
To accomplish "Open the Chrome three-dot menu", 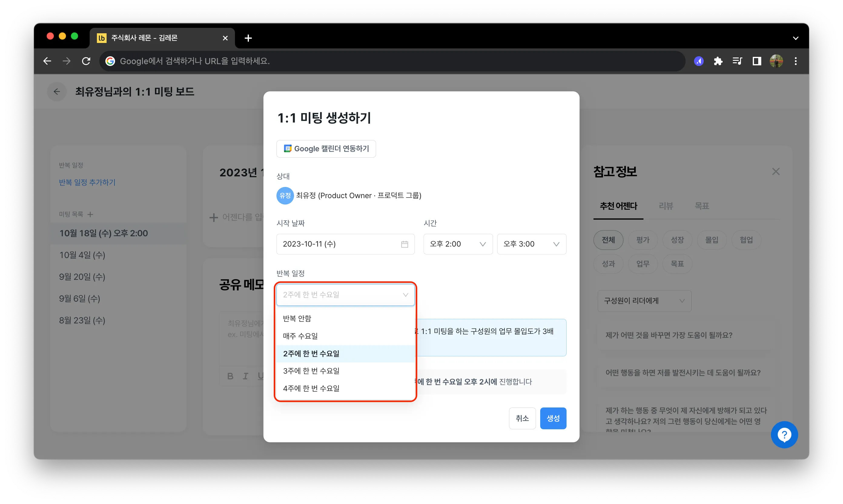I will pos(796,61).
